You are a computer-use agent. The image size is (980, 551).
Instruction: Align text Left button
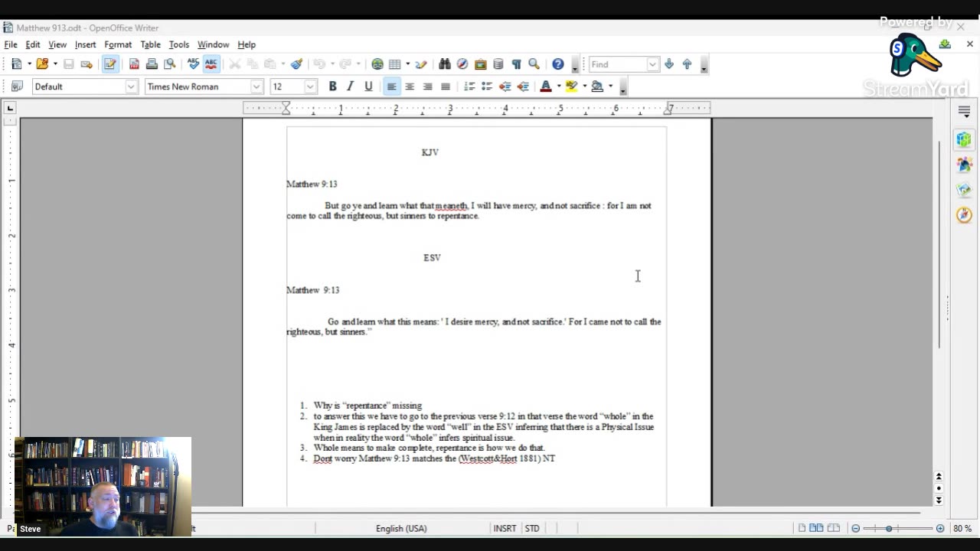click(391, 86)
